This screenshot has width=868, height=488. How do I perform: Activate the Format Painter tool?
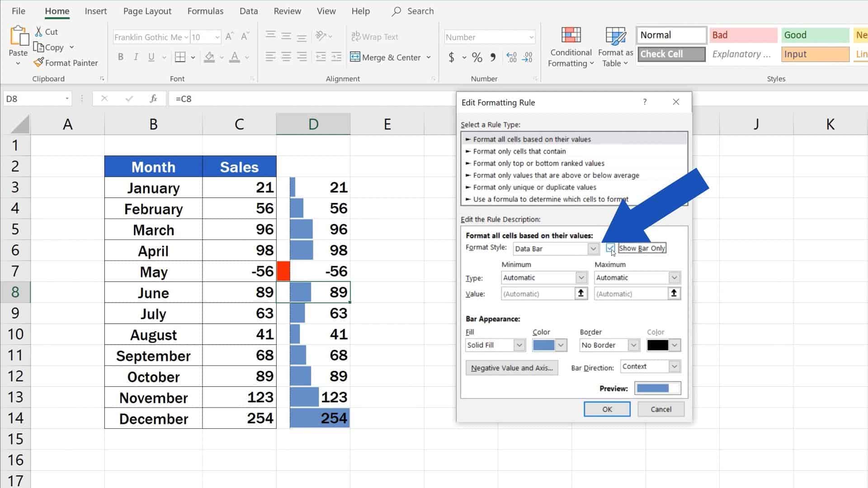[66, 63]
